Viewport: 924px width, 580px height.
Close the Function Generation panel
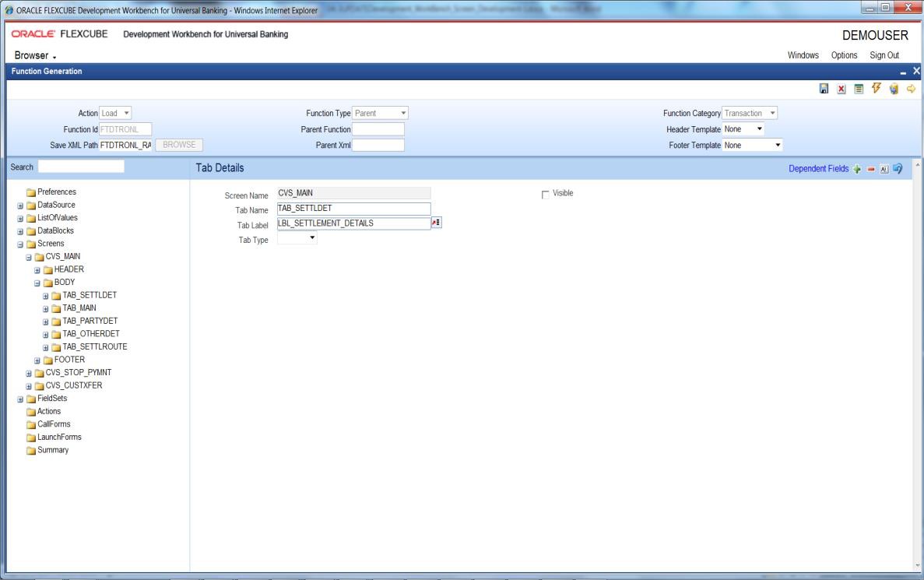(x=916, y=71)
